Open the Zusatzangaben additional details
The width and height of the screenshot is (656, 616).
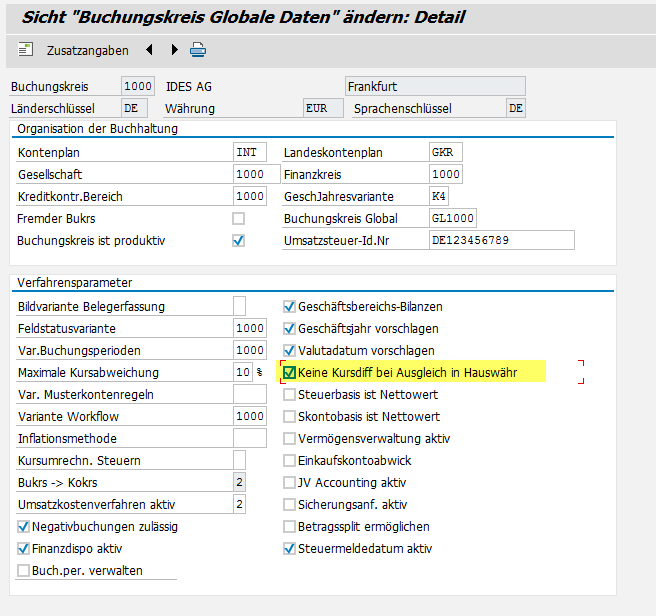(73, 50)
